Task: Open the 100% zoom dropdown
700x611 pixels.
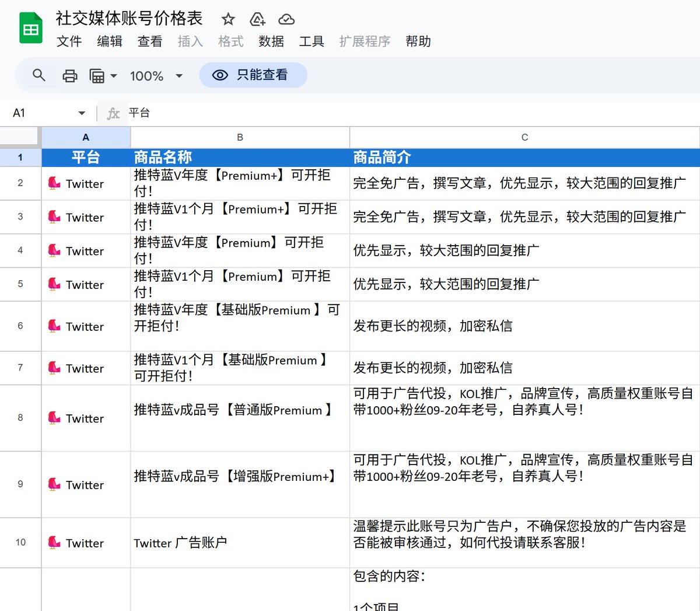Action: point(156,76)
